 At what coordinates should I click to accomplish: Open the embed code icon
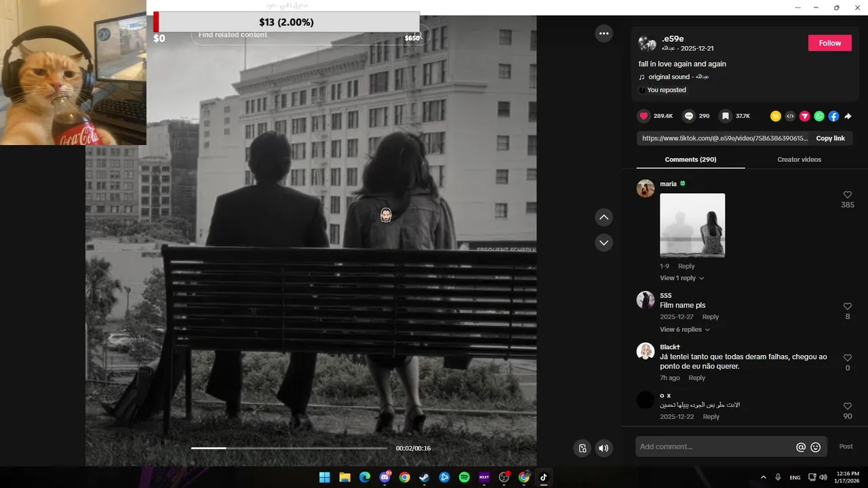pos(790,116)
